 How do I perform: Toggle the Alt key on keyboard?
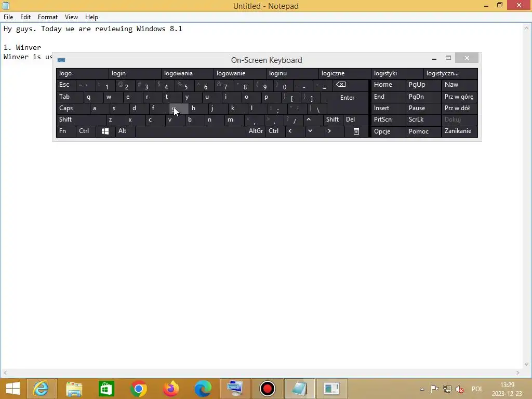click(x=125, y=131)
